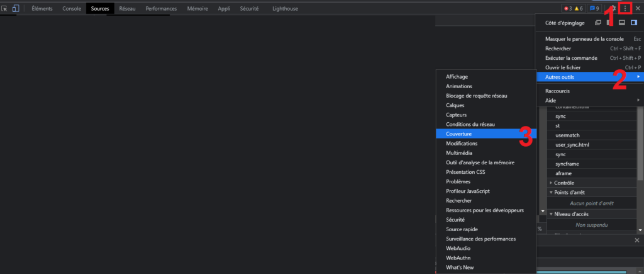Open Blocage de requête réseau
The image size is (644, 274).
tap(486, 96)
